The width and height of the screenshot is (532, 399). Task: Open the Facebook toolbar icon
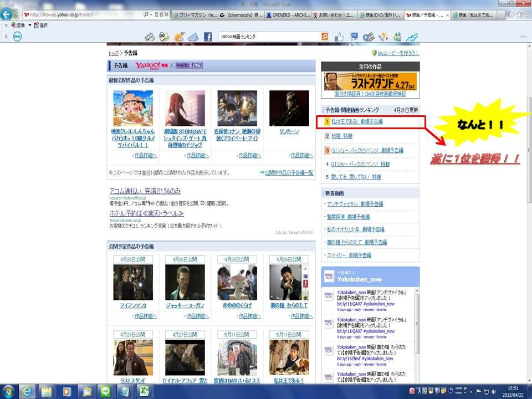208,37
